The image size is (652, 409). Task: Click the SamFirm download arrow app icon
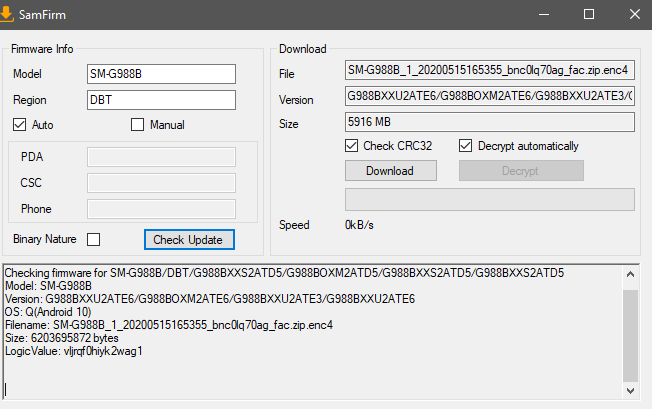click(6, 15)
